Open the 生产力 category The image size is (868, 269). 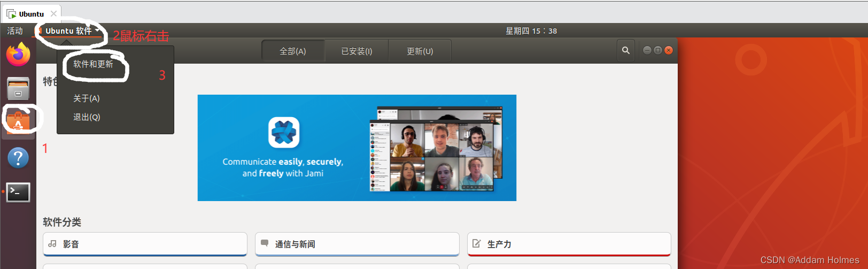tap(569, 244)
